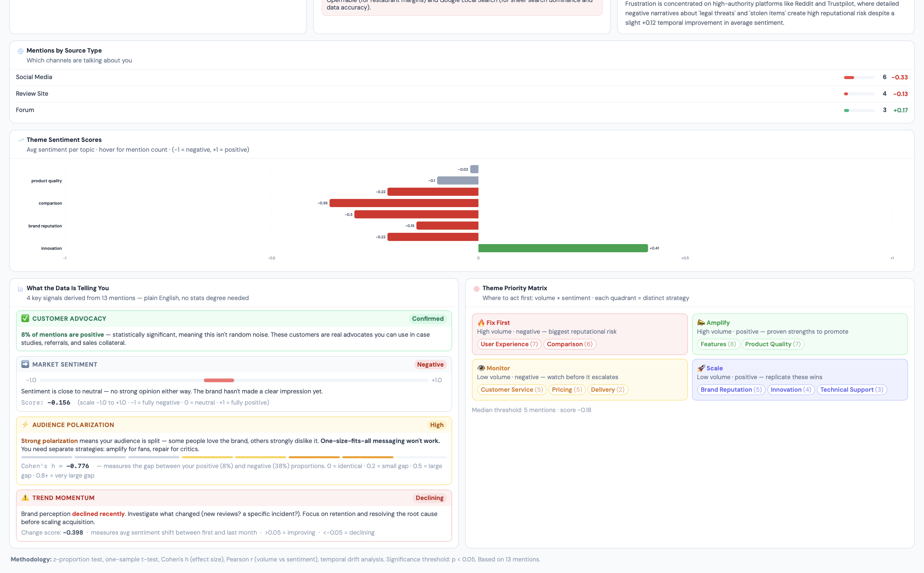Click the lightning icon on Audience Polarization

[25, 424]
